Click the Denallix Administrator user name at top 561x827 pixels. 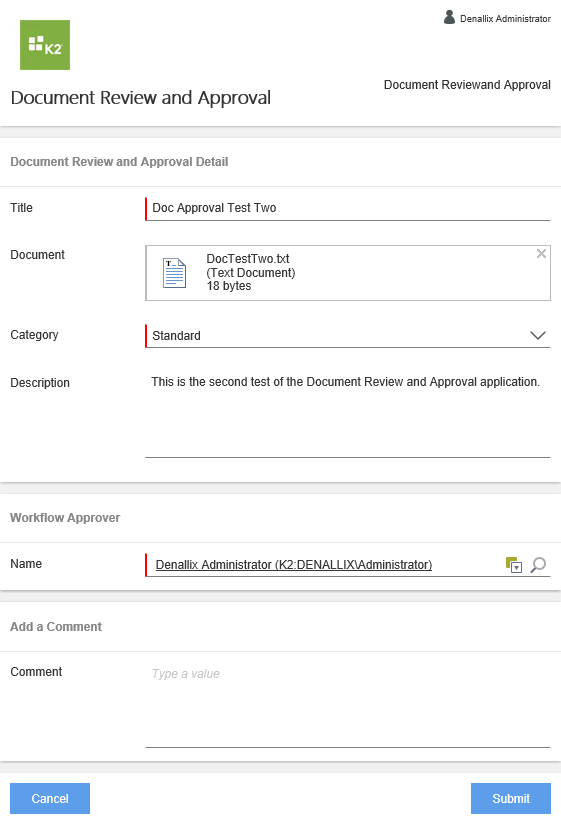505,18
